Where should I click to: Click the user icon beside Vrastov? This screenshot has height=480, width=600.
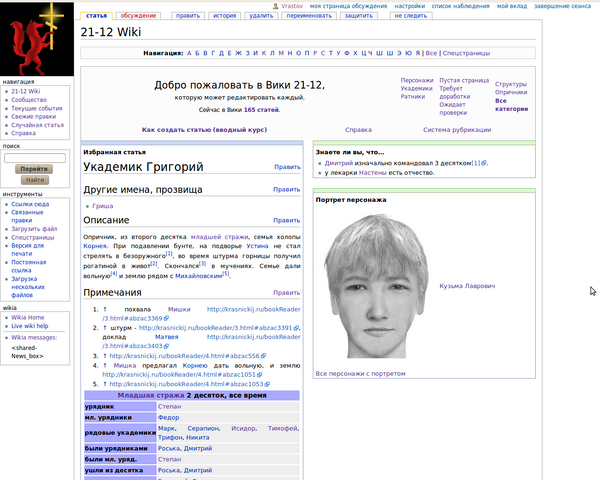click(276, 6)
